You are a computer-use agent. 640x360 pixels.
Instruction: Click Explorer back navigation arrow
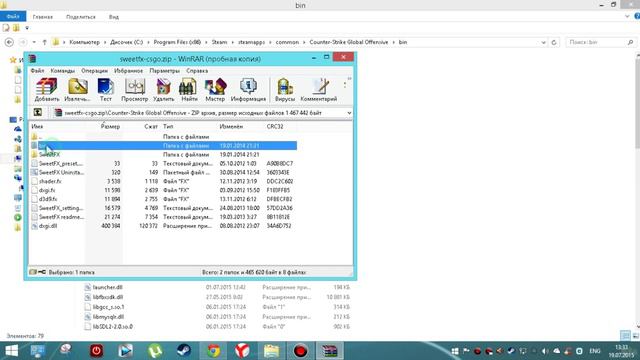(x=9, y=42)
